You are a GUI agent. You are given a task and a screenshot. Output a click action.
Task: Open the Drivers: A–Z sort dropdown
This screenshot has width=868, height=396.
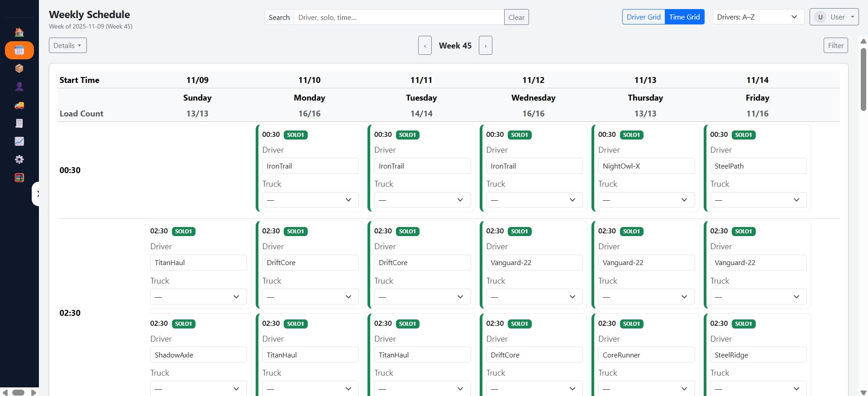pyautogui.click(x=758, y=17)
